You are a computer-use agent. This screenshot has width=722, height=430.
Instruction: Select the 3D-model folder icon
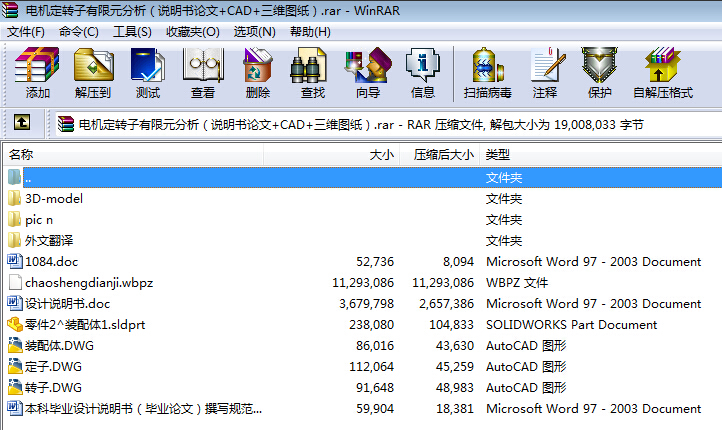tap(14, 198)
